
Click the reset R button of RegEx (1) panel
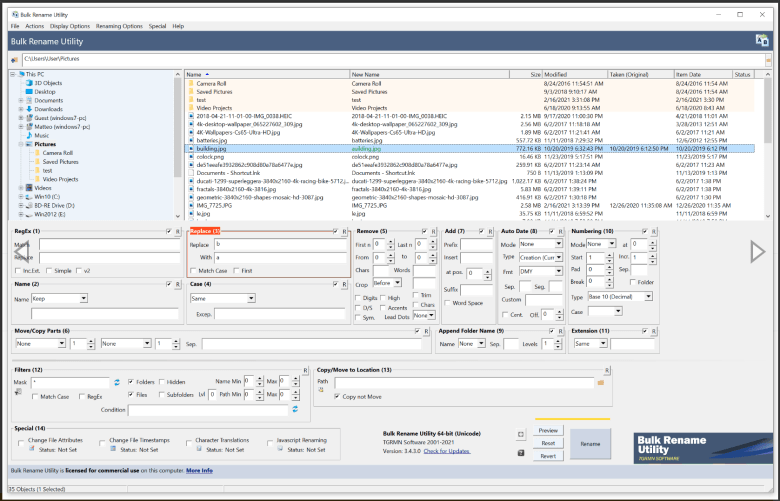point(178,232)
